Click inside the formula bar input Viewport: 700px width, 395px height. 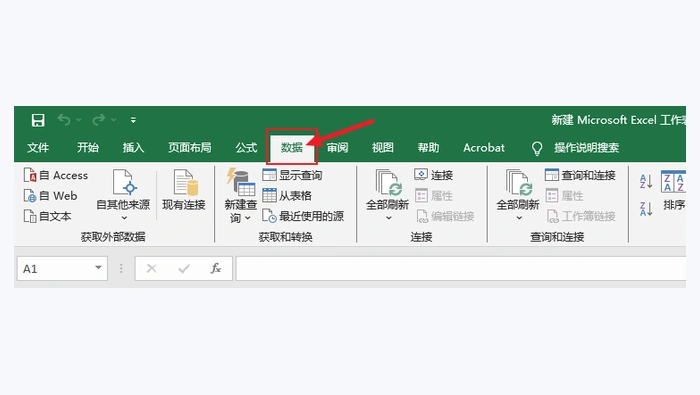(461, 269)
